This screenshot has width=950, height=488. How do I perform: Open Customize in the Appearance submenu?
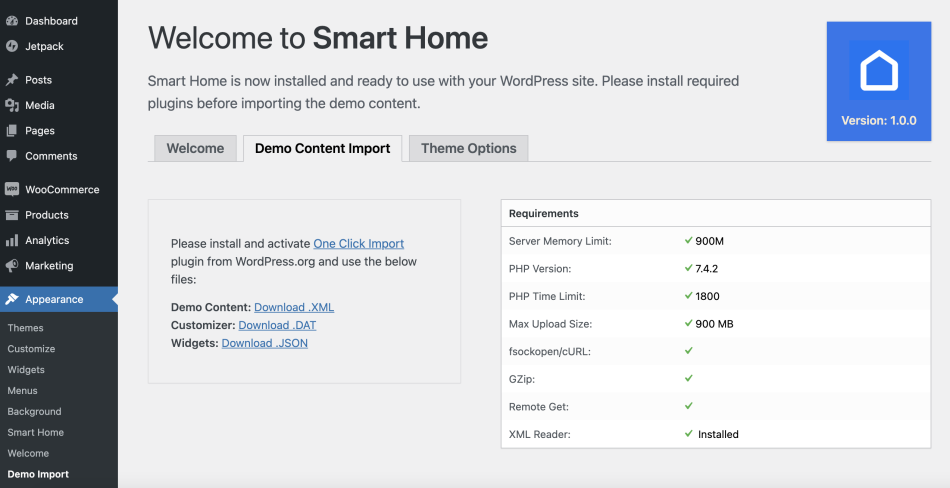pos(31,349)
